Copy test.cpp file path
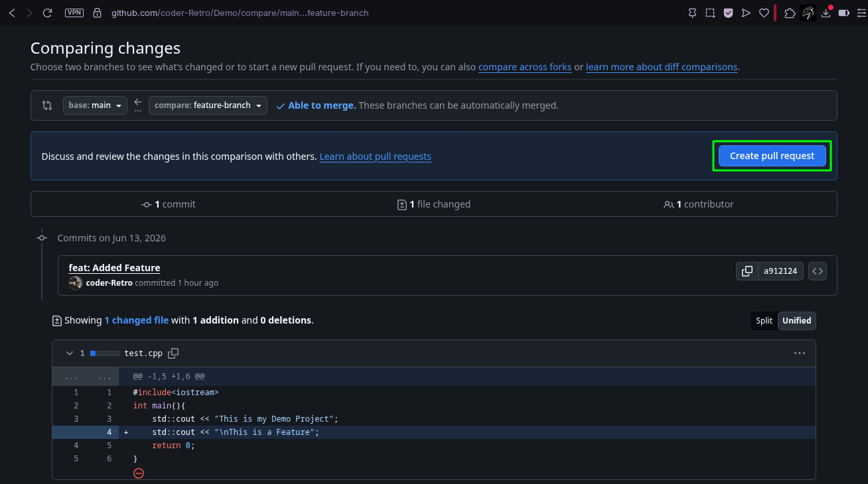 [173, 353]
